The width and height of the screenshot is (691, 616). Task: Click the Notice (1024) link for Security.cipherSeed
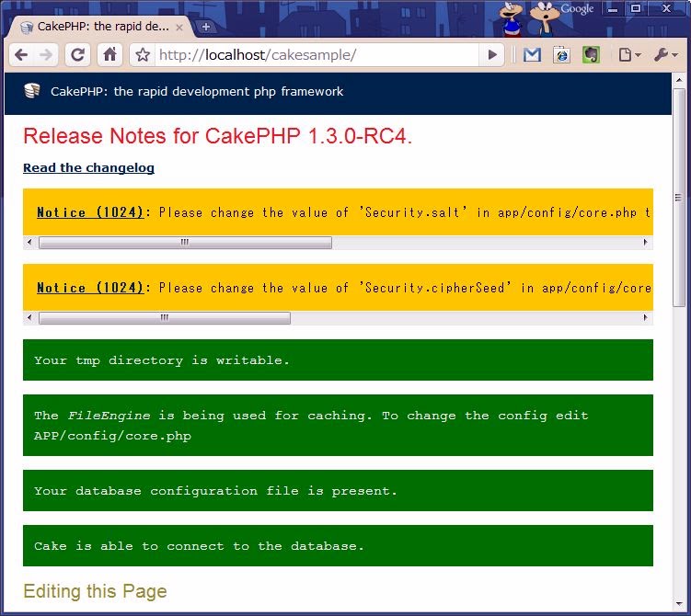[x=90, y=288]
